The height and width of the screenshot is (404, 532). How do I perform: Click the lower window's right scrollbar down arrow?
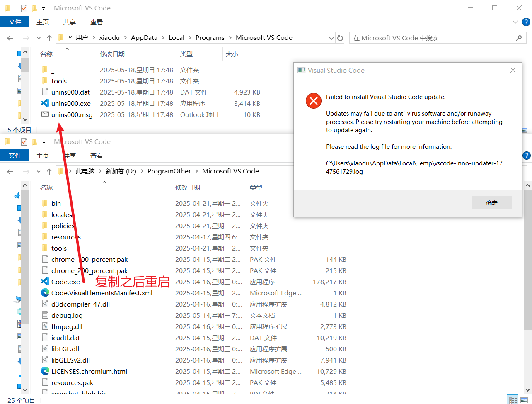tap(527, 389)
